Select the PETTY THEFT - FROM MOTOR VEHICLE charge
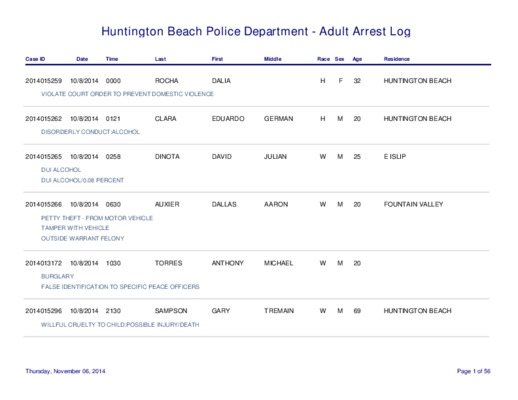This screenshot has width=518, height=400. [x=97, y=218]
